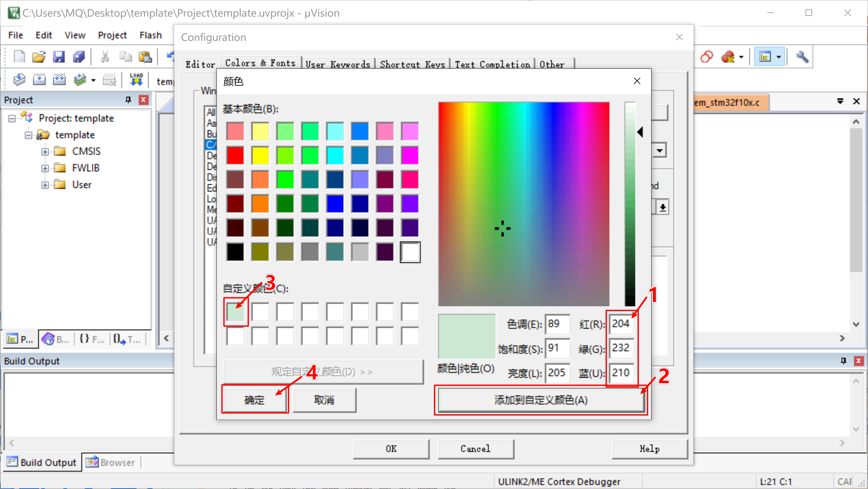
Task: Edit the 红(R) value field showing 204
Action: tap(621, 324)
